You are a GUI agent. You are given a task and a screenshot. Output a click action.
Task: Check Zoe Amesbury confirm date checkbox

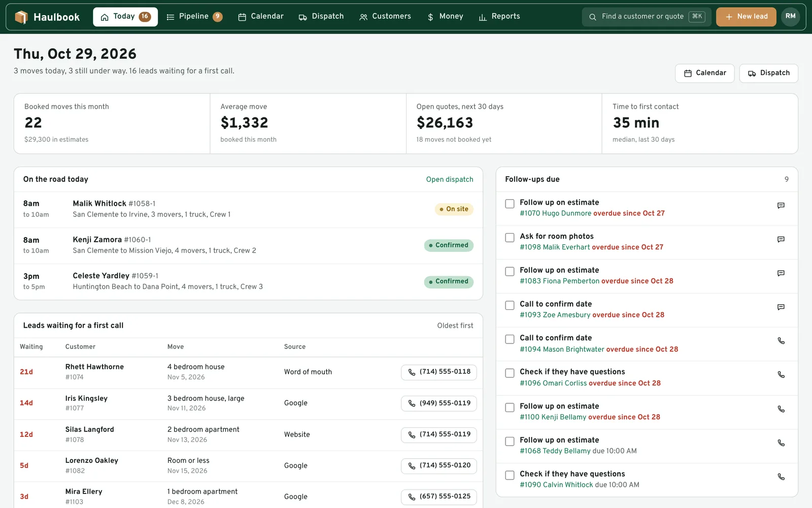[x=510, y=305]
